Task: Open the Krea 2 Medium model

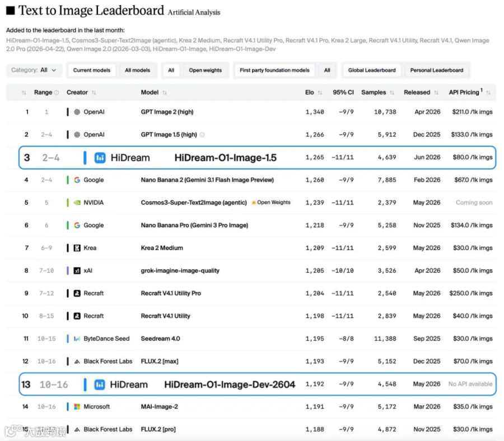Action: coord(162,248)
